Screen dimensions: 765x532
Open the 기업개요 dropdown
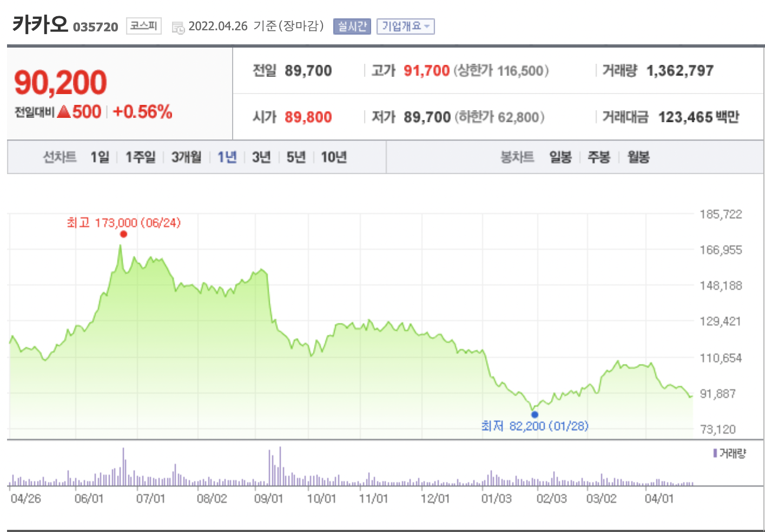click(406, 26)
